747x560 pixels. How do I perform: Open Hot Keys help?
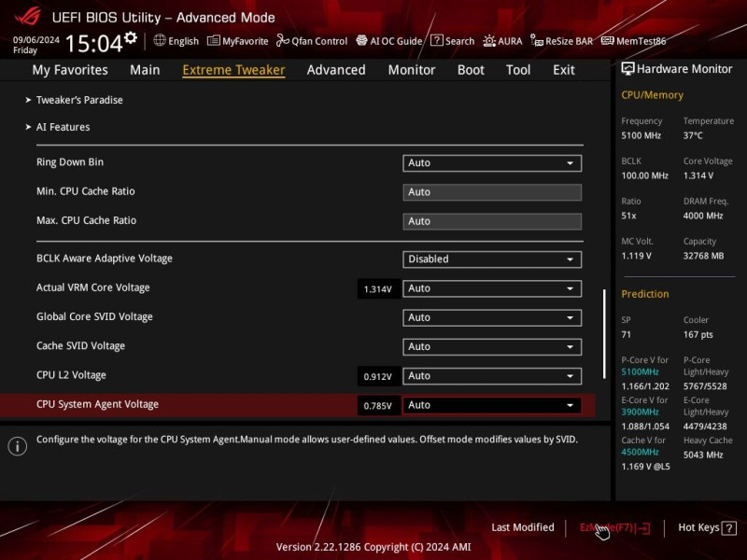pos(707,527)
